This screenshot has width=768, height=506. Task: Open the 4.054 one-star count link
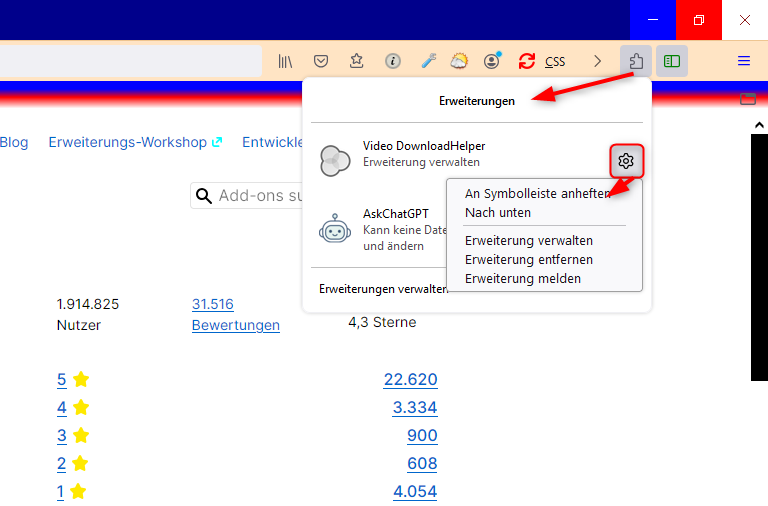pyautogui.click(x=415, y=491)
